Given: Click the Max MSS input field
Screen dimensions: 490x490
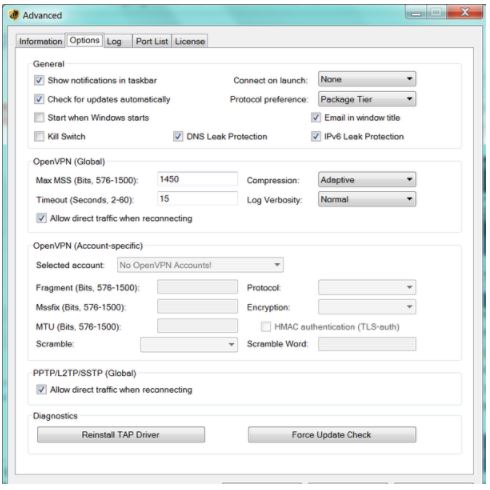Looking at the screenshot, I should pos(197,179).
